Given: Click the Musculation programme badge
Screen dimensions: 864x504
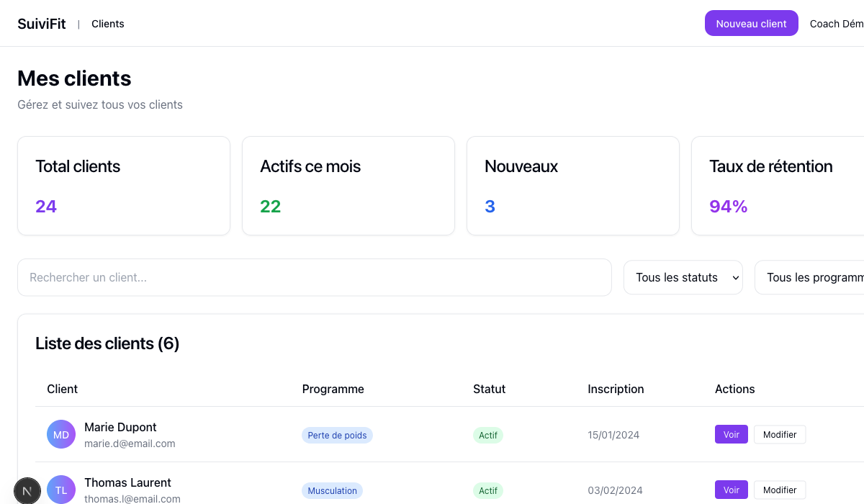Looking at the screenshot, I should 332,490.
